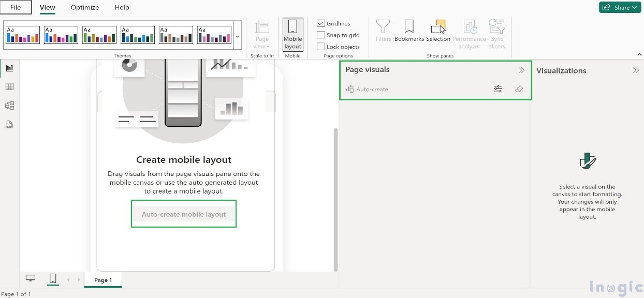644x298 pixels.
Task: Open the File menu
Action: click(16, 7)
